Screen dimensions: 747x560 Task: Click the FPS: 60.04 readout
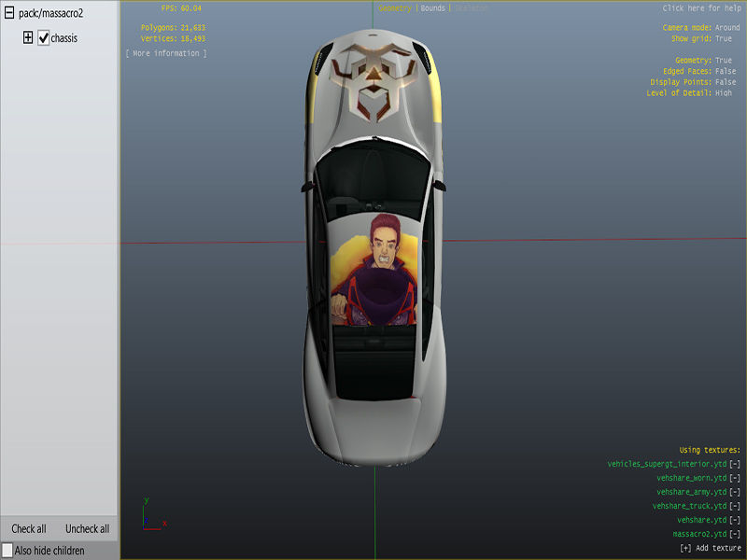[x=181, y=8]
